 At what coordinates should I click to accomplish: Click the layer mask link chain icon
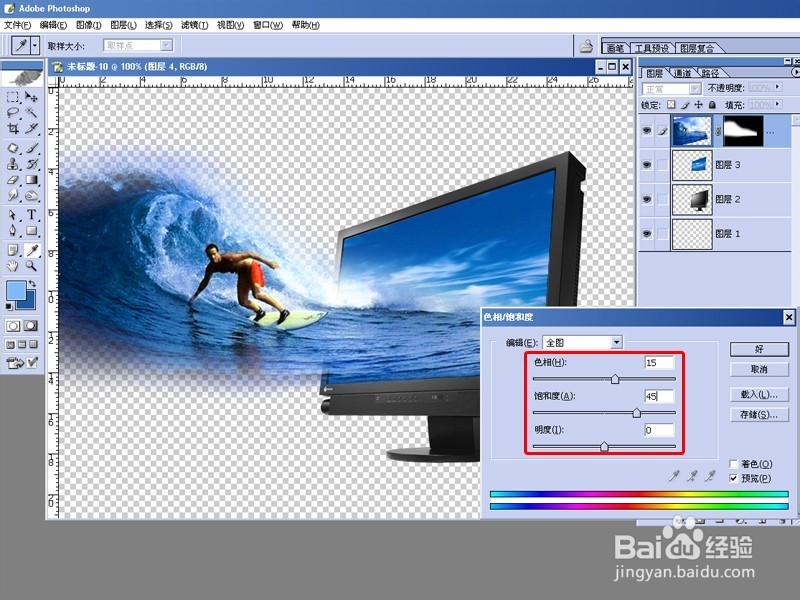[x=717, y=131]
